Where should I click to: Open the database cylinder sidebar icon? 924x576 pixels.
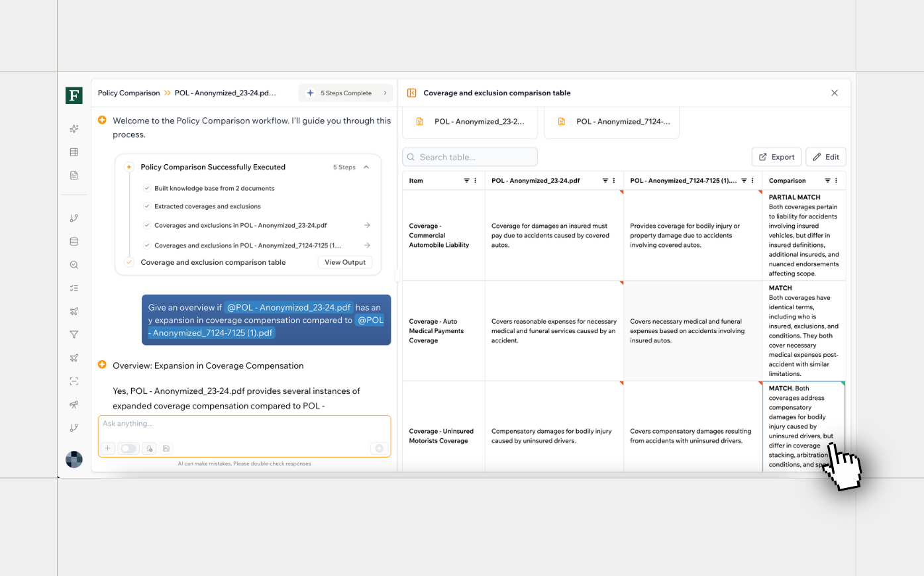point(74,242)
